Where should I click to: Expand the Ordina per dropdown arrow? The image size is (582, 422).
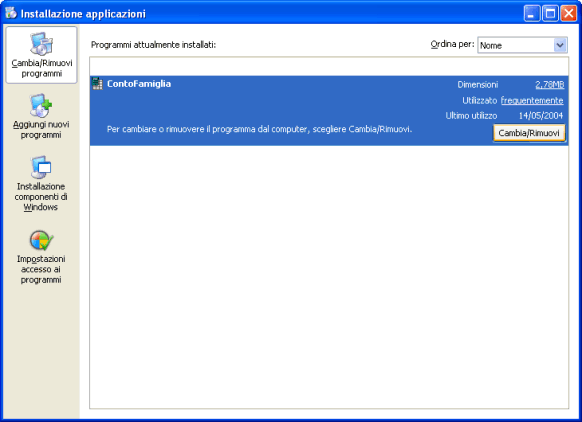click(x=560, y=45)
